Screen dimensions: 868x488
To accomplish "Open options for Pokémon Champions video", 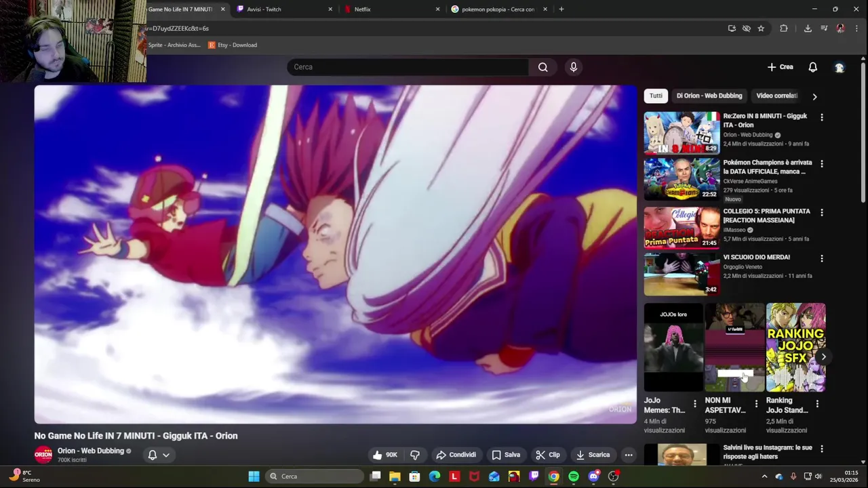I will click(822, 164).
